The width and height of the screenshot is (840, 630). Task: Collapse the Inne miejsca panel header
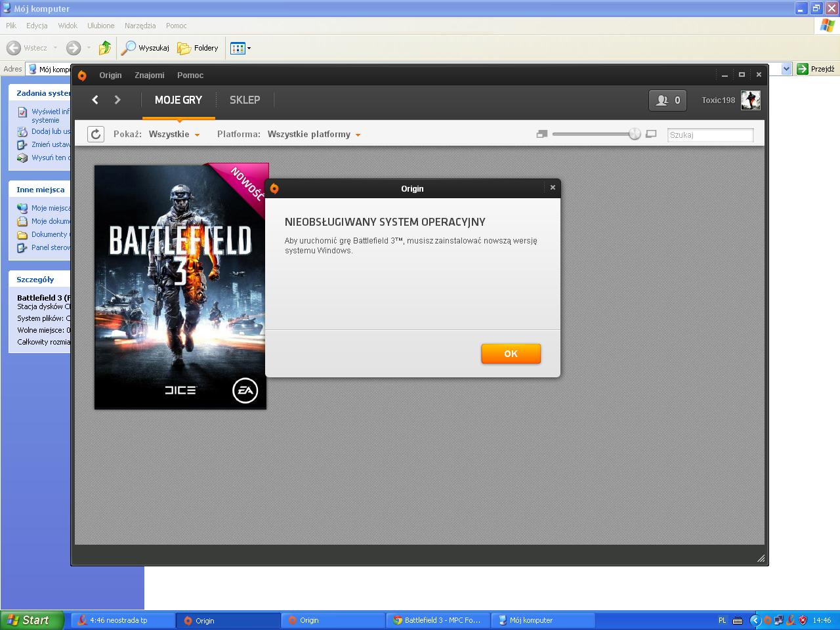(x=39, y=190)
